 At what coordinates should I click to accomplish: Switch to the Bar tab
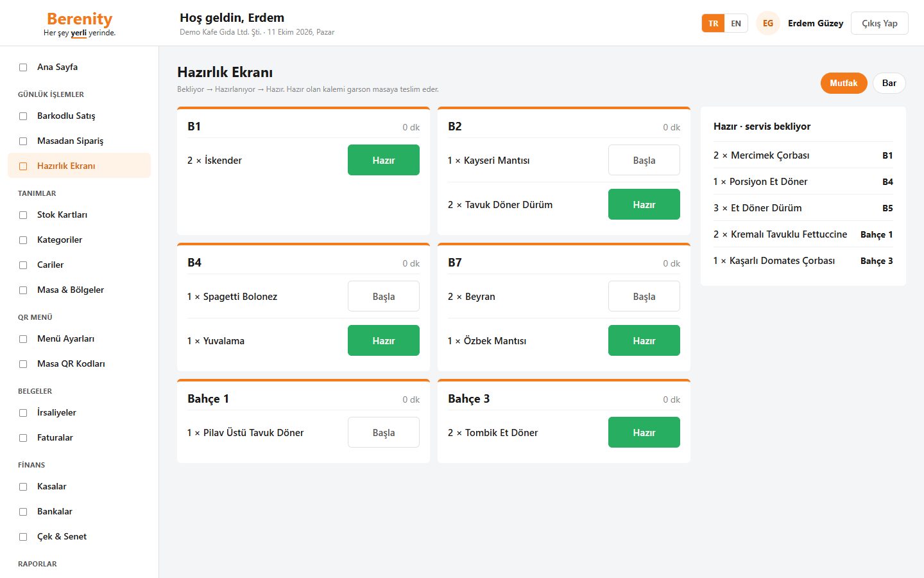(x=889, y=83)
